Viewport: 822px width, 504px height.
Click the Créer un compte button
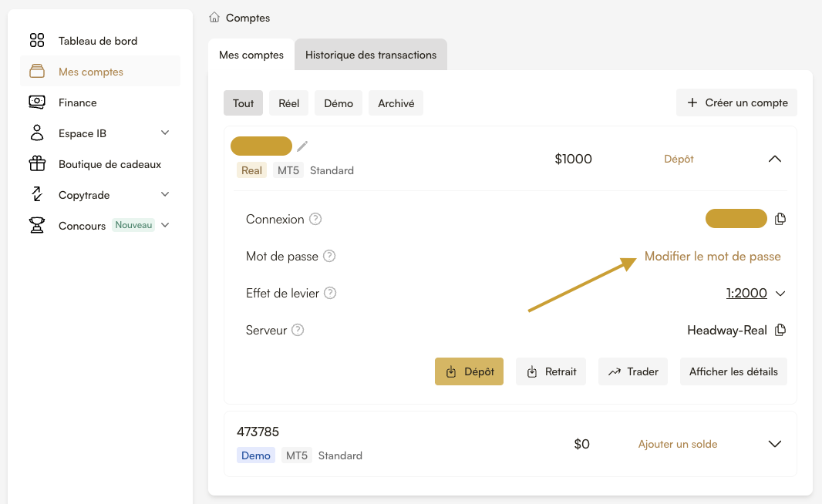click(736, 102)
